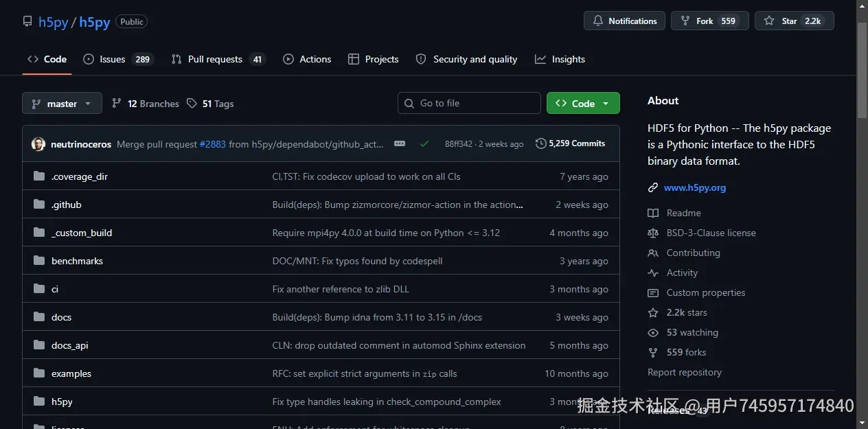The height and width of the screenshot is (429, 868).
Task: Click the tag icon beside 51 Tags
Action: click(192, 104)
